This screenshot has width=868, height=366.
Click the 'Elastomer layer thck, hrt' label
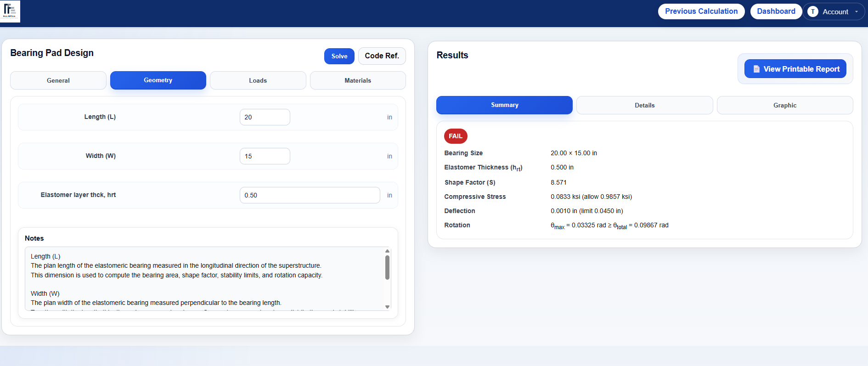(x=78, y=195)
